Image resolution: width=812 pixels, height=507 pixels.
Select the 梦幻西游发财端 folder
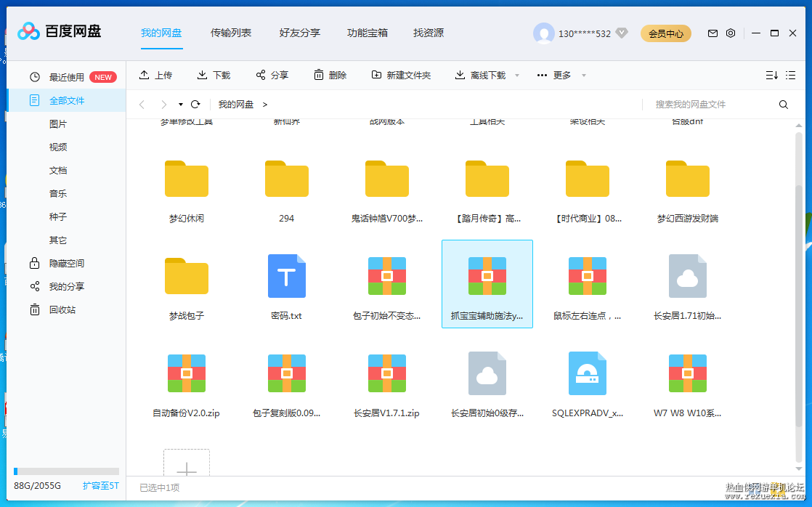coord(688,189)
